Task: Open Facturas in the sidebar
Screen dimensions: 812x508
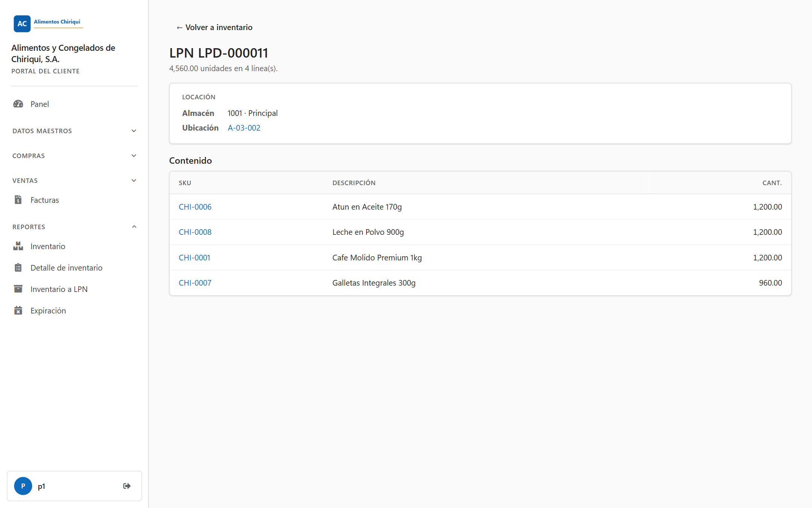Action: click(74, 200)
